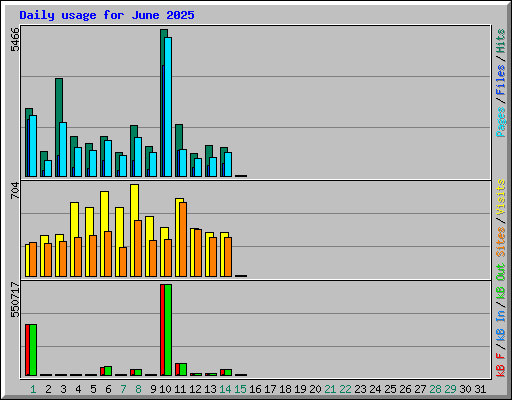Viewport: 512px width, 400px height.
Task: Click the 'kB In' legend label
Action: click(x=500, y=325)
